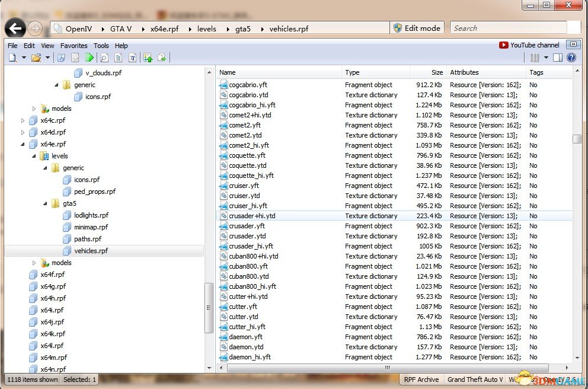Viewport: 588px width, 389px height.
Task: Click the document-with-magnifier icon beside the Open dropdown
Action: 61,58
